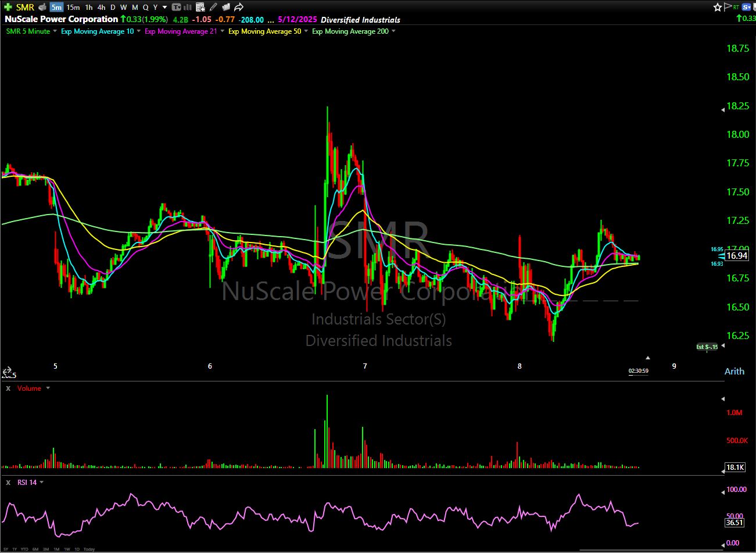Click the 18.1K volume value label
Screen dimensions: 756x553
[735, 467]
